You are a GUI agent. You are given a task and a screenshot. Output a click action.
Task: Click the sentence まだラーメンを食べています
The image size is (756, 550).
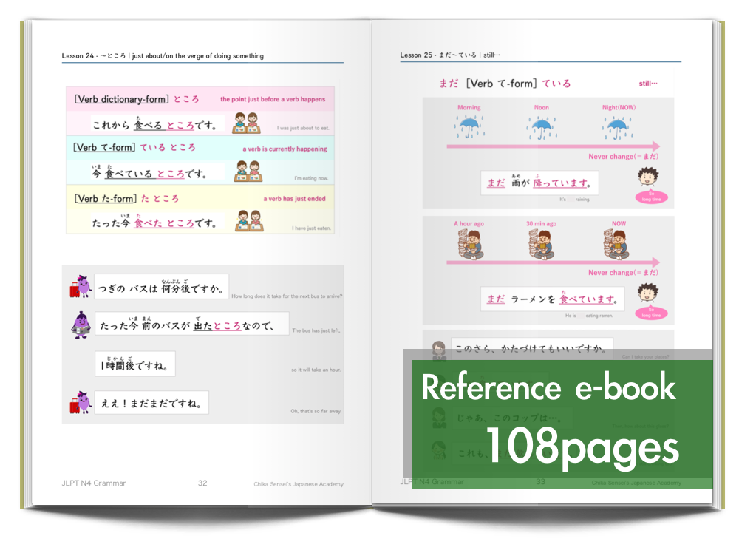pos(553,299)
